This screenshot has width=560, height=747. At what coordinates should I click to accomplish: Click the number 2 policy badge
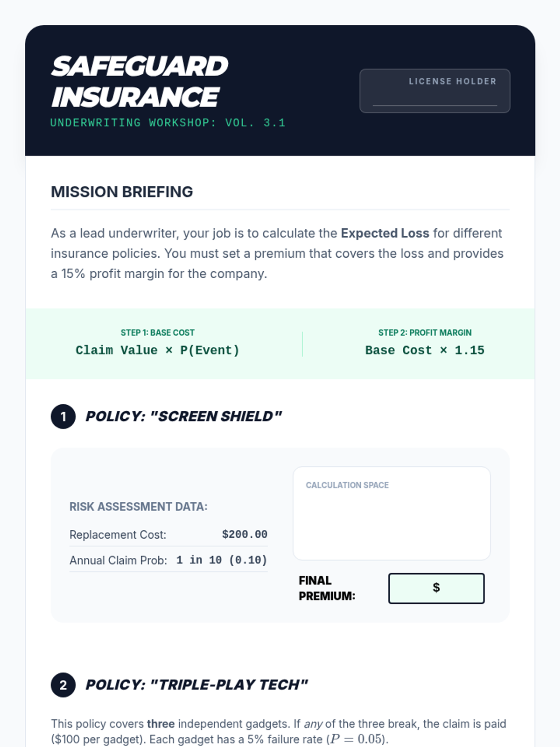[x=63, y=685]
